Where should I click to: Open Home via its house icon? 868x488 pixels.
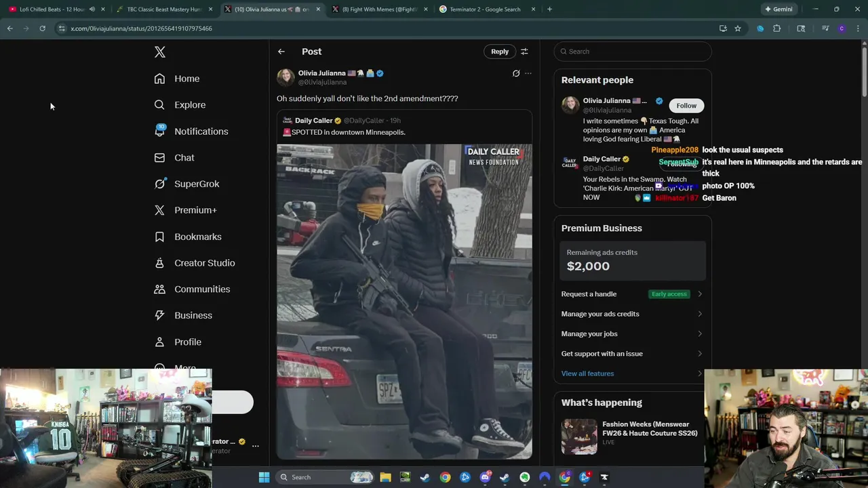(159, 79)
